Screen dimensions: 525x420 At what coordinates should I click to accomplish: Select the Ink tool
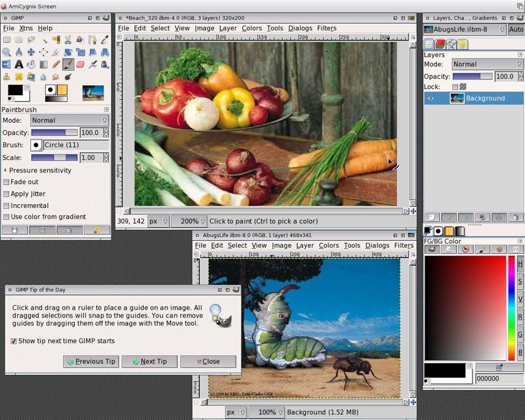click(105, 64)
